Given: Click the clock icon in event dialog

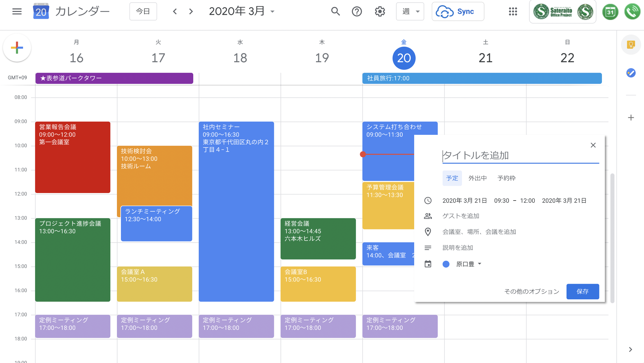Looking at the screenshot, I should click(428, 201).
